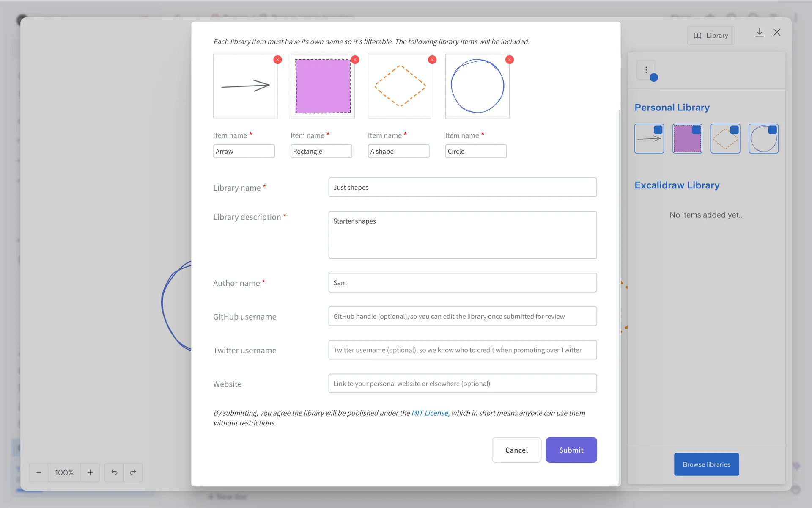Reset zoom by clicking 100%
Screen dimensions: 812x508
(x=64, y=472)
